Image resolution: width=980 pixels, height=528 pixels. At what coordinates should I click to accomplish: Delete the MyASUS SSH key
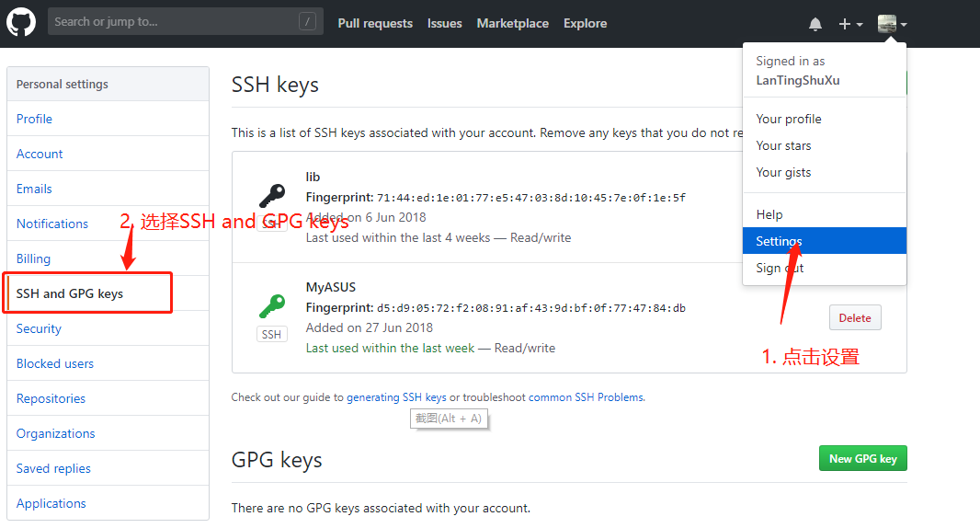[x=855, y=317]
